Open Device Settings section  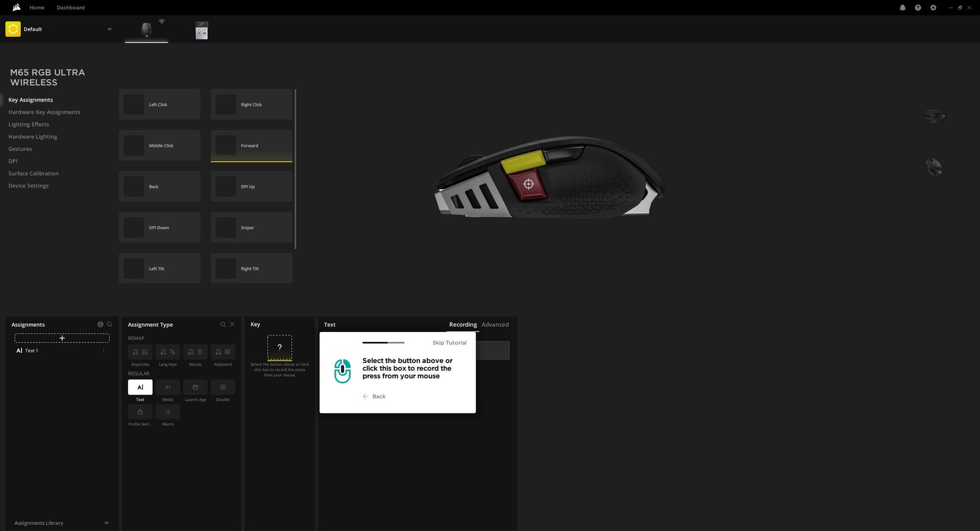(x=29, y=185)
